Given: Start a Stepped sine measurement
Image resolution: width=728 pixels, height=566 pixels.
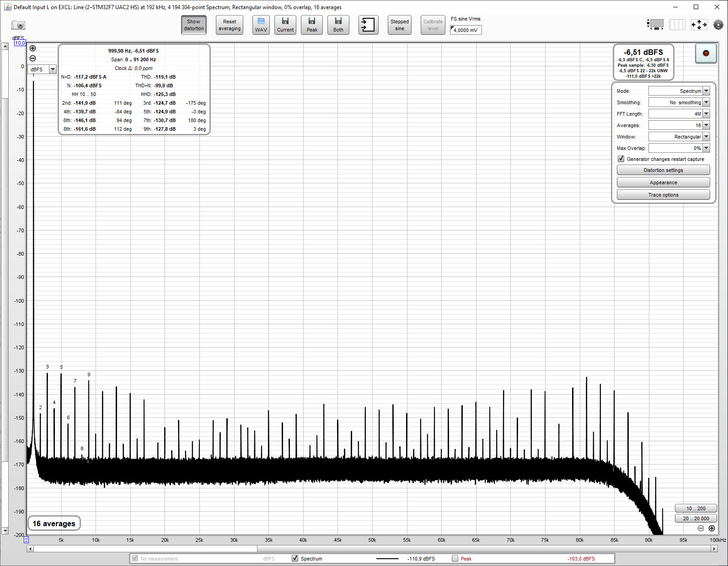Looking at the screenshot, I should click(400, 25).
